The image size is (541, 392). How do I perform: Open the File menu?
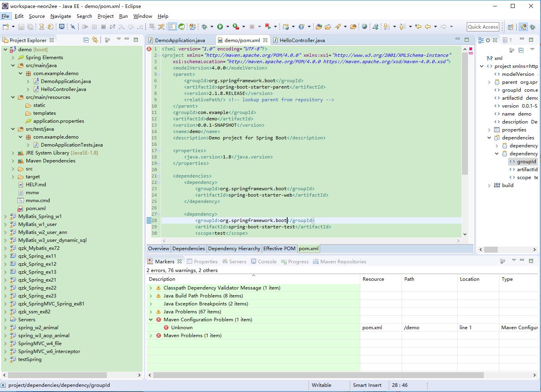5,16
